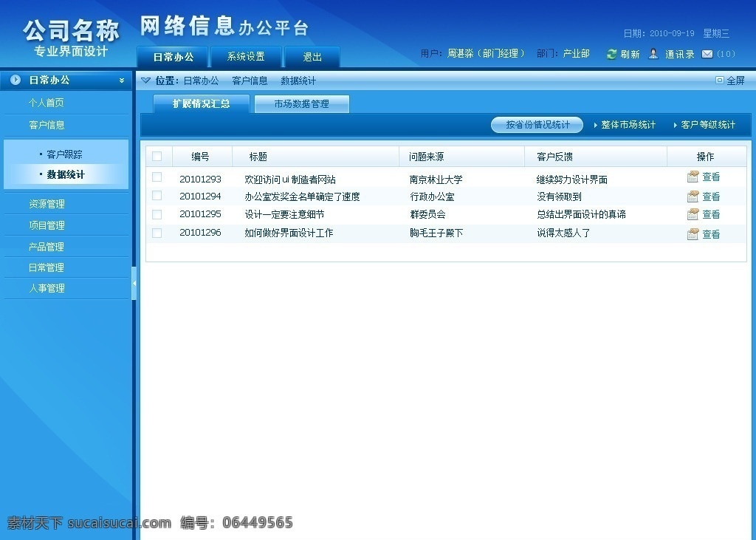Image resolution: width=756 pixels, height=540 pixels.
Task: Click the source cell 南京林业大学
Action: (436, 180)
